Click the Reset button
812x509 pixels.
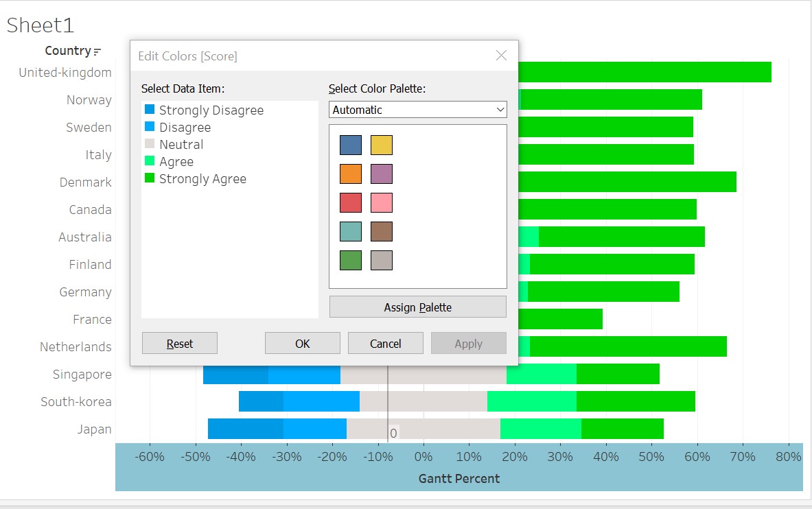pyautogui.click(x=180, y=344)
